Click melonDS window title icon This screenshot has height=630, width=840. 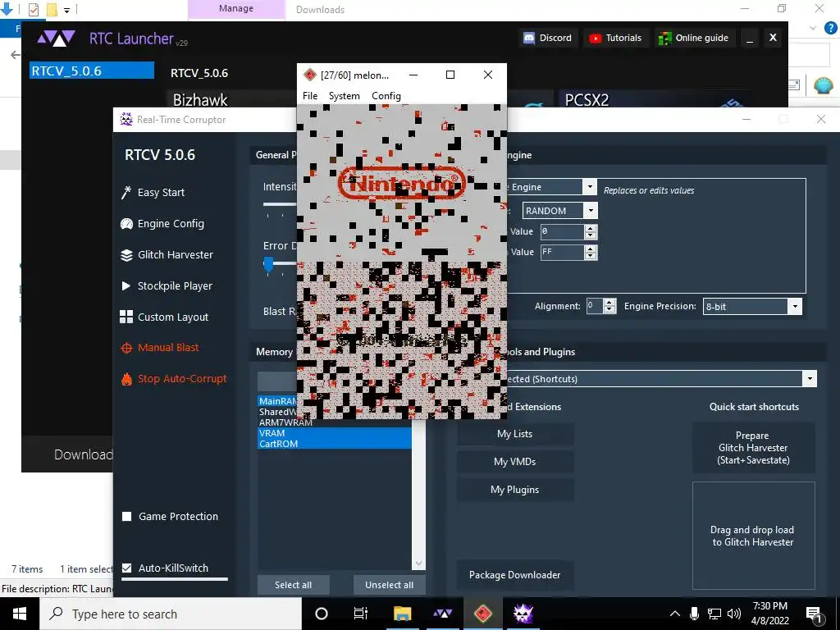pyautogui.click(x=309, y=75)
